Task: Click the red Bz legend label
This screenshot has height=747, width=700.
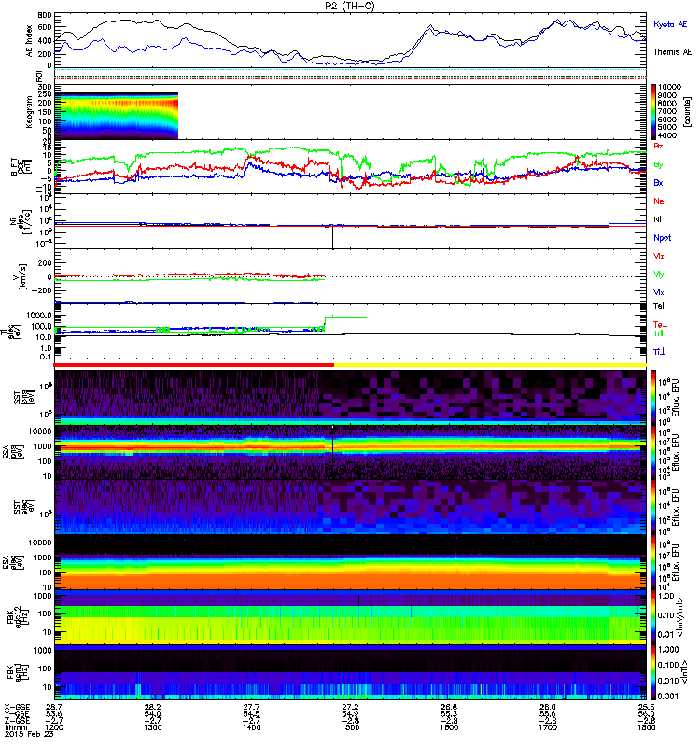Action: pos(659,147)
